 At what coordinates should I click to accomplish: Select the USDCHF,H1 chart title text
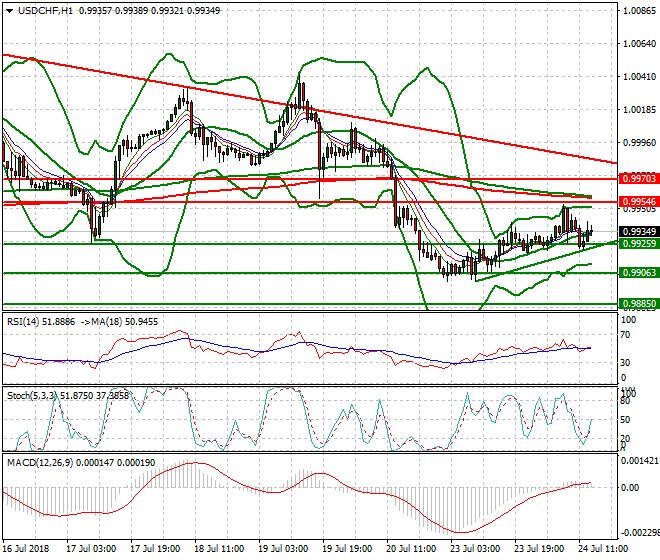[45, 11]
